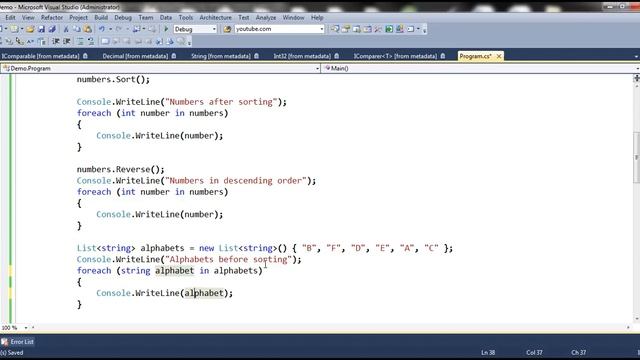
Task: Click the Error List panel icon
Action: 4,342
